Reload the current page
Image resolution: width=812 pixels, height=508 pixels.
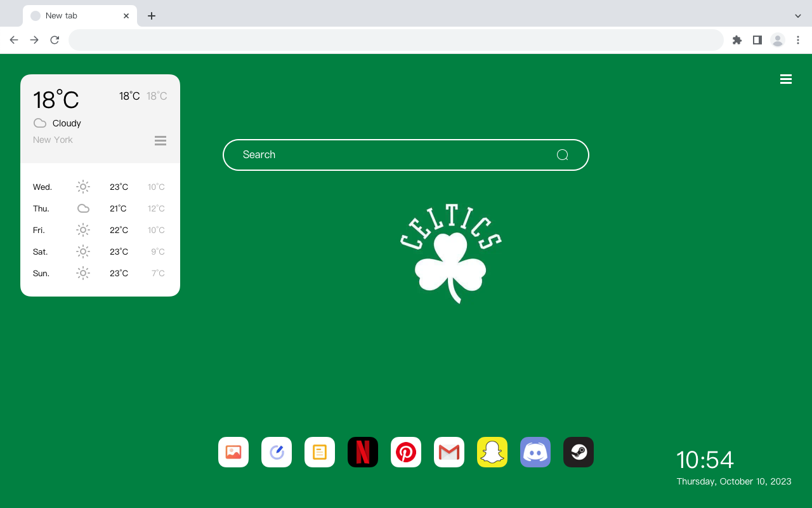[55, 40]
